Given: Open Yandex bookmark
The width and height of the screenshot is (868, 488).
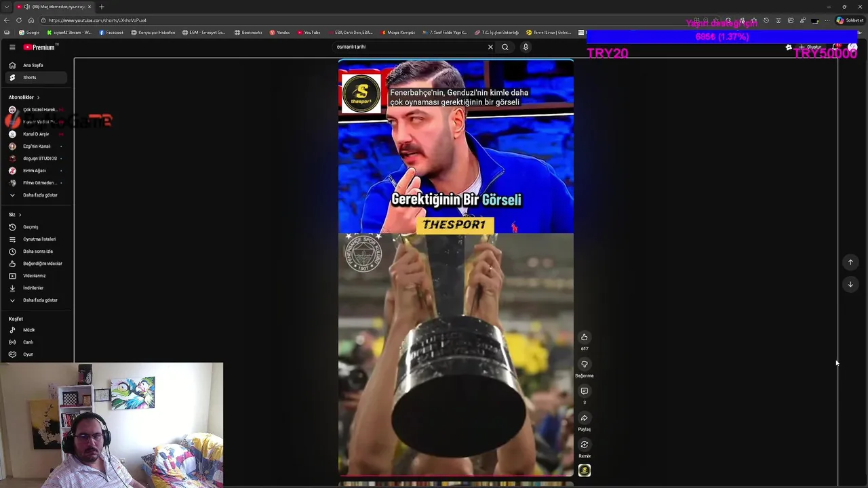Looking at the screenshot, I should (x=279, y=33).
